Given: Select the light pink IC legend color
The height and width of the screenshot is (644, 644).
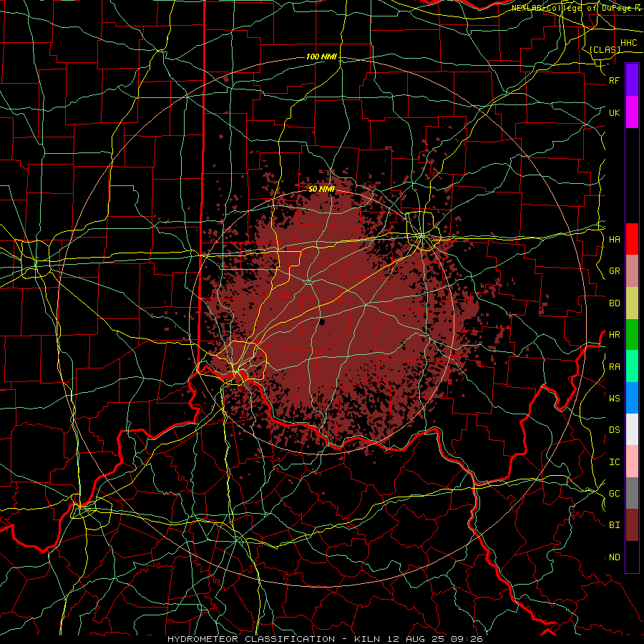Looking at the screenshot, I should tap(632, 462).
